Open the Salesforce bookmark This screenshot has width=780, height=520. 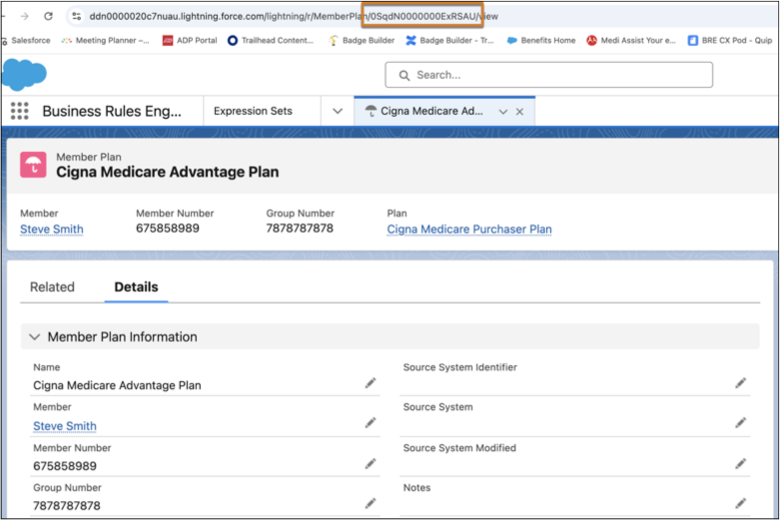[x=26, y=40]
